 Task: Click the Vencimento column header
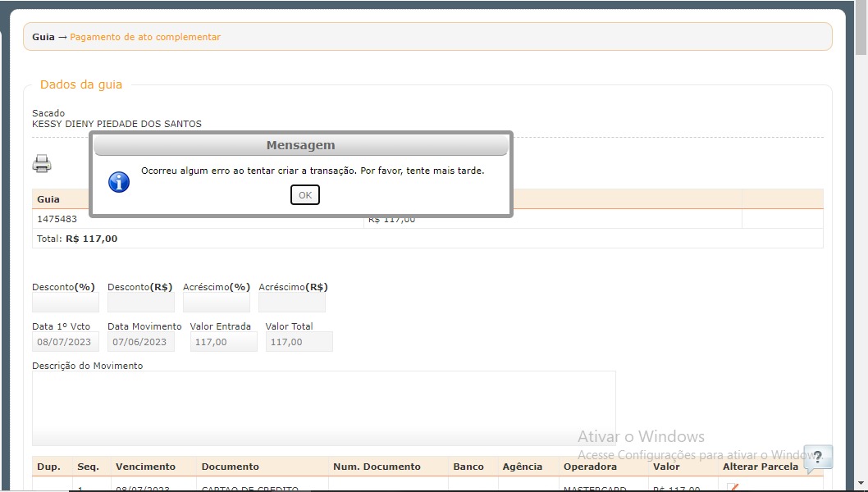pyautogui.click(x=145, y=467)
